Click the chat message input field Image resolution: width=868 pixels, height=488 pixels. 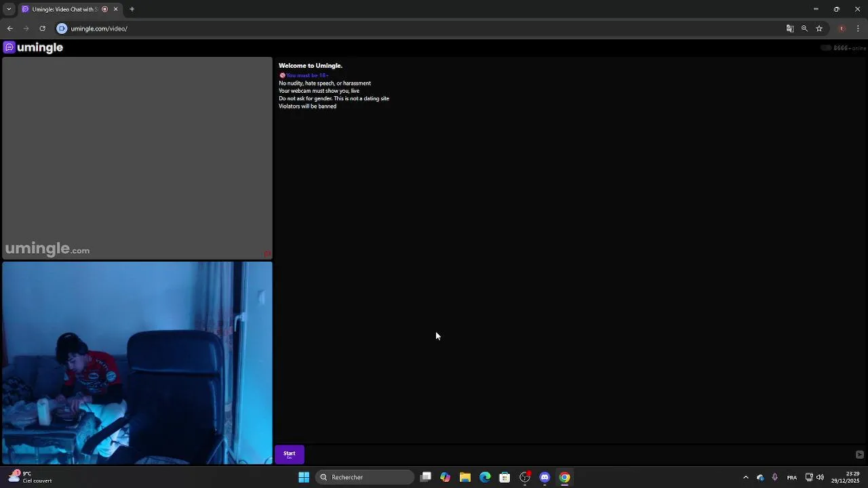click(x=579, y=454)
